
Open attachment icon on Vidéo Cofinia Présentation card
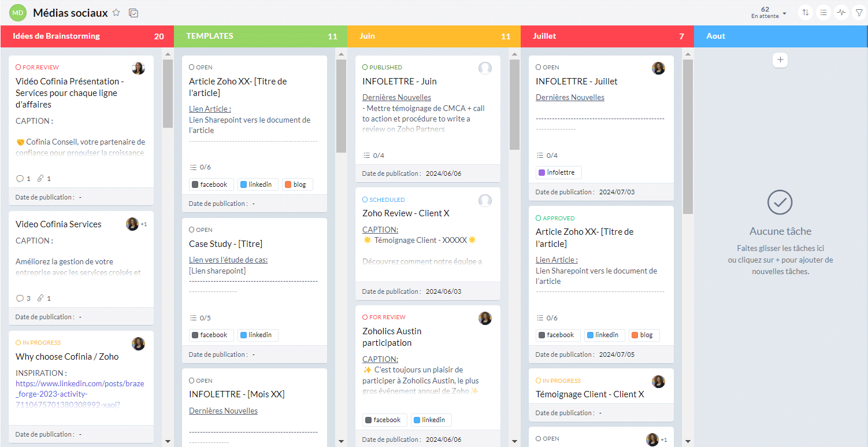click(40, 179)
